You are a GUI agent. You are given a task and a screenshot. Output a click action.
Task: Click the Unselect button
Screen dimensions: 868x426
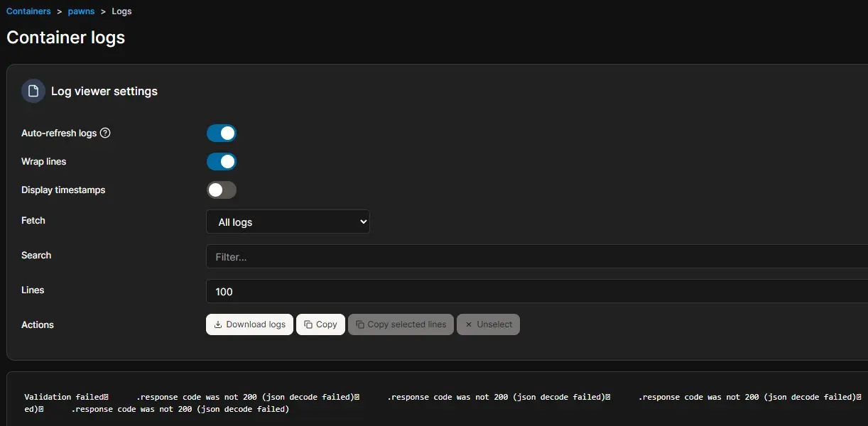(x=488, y=324)
